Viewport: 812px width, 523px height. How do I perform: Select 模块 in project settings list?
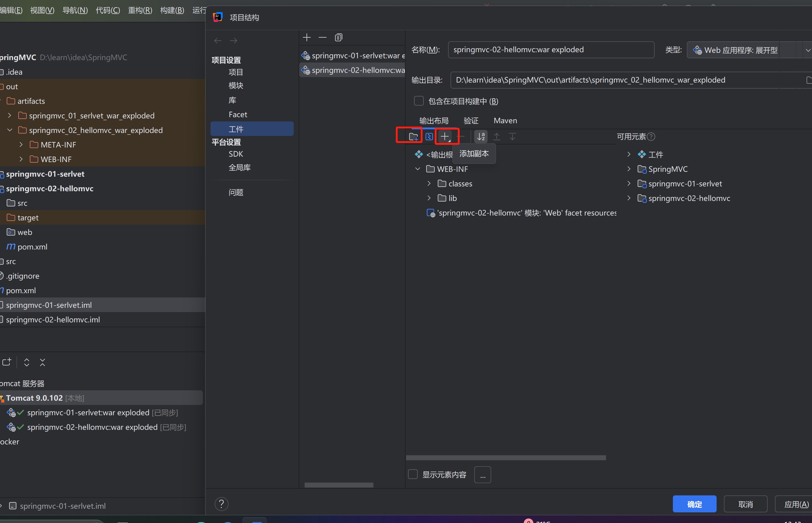[x=235, y=86]
